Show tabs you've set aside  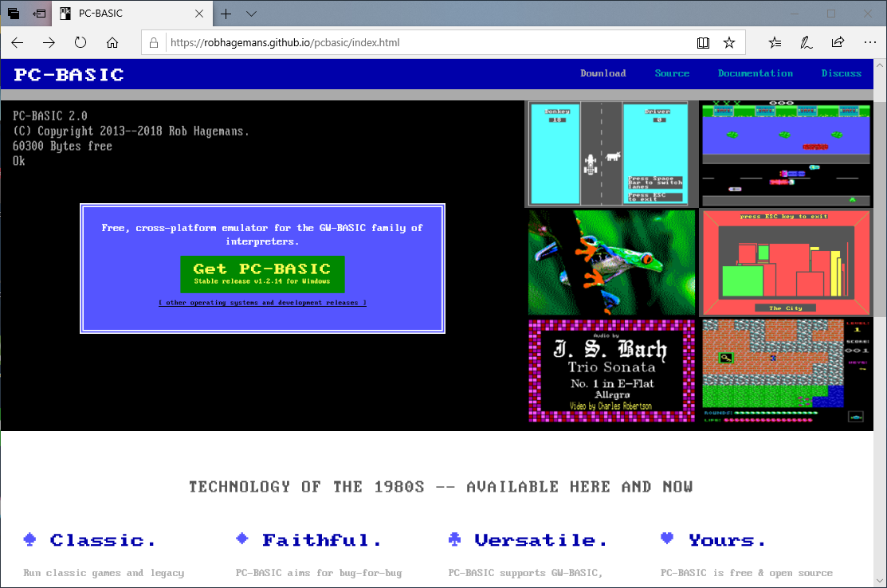(x=14, y=13)
